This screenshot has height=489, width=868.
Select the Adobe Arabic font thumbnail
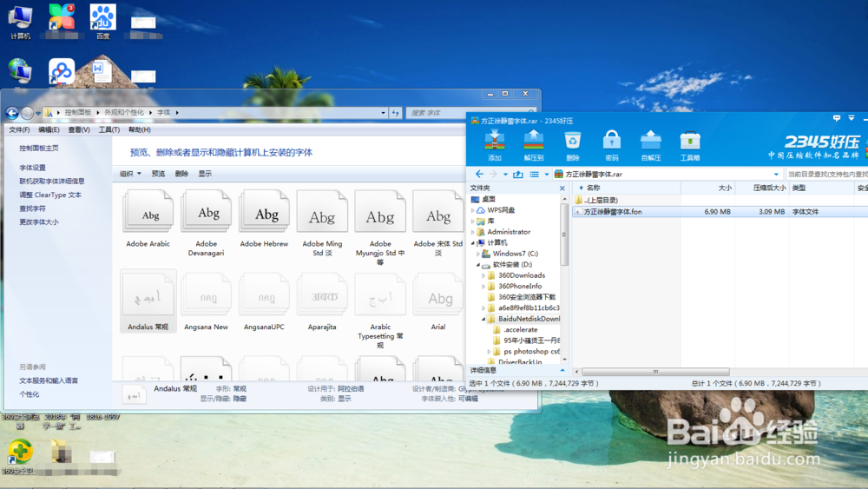click(x=148, y=212)
